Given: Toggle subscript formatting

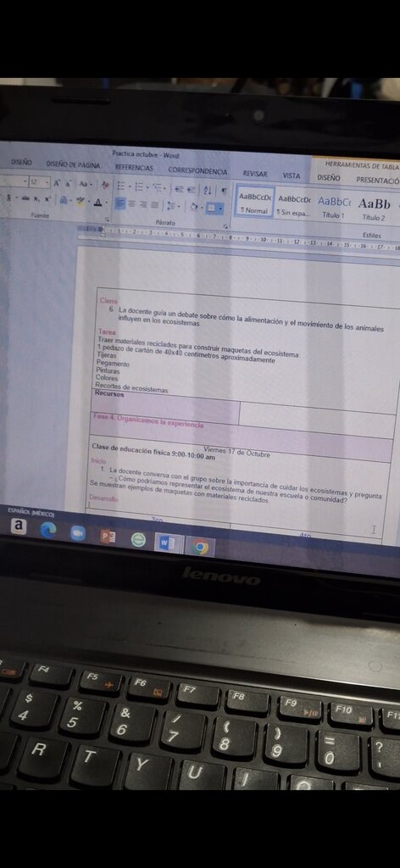Looking at the screenshot, I should coord(36,198).
